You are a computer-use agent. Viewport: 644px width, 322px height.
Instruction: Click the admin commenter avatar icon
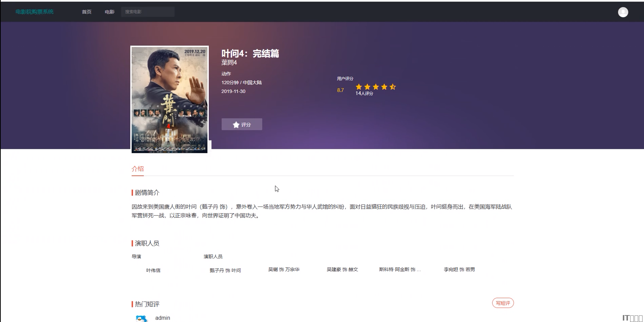tap(141, 318)
